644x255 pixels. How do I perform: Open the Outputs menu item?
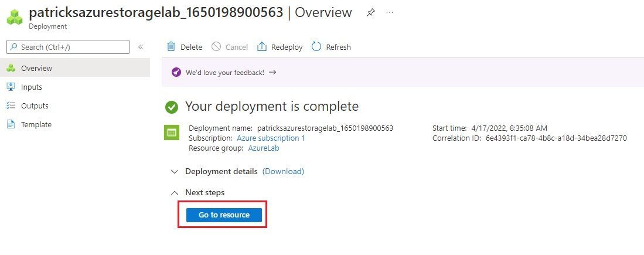75,106
